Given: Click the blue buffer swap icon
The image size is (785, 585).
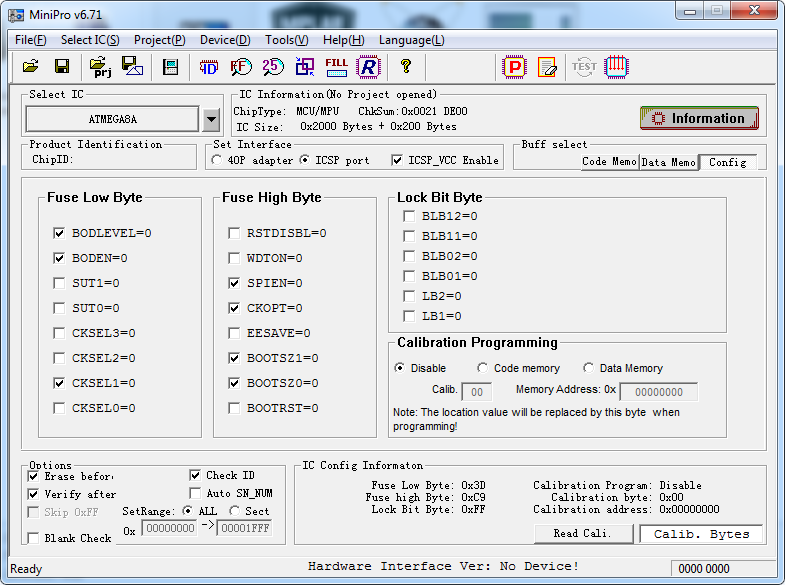Looking at the screenshot, I should pos(305,66).
